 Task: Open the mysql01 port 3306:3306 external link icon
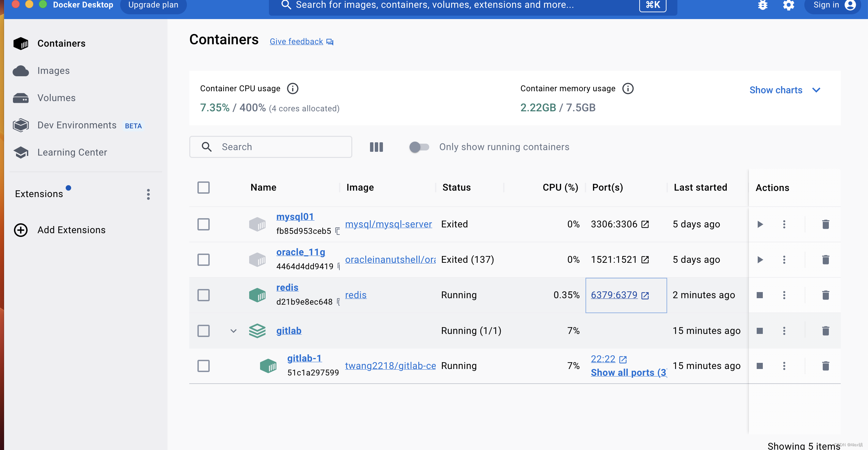645,224
